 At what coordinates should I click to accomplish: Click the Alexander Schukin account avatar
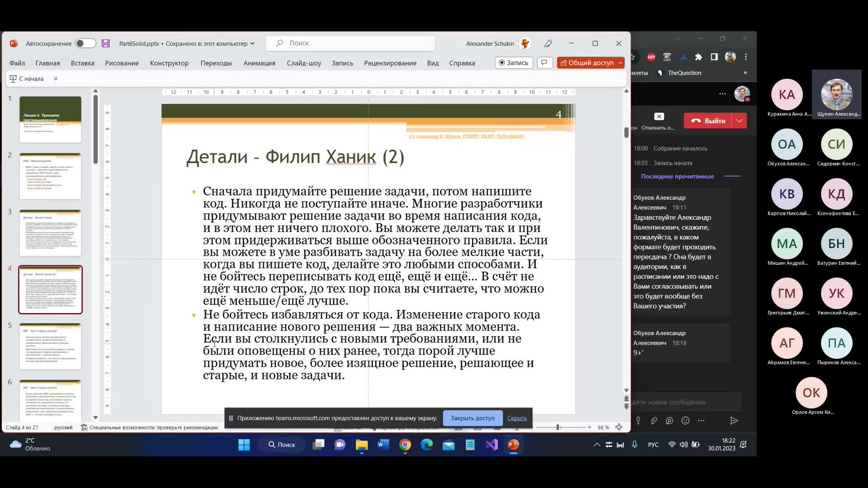click(525, 43)
